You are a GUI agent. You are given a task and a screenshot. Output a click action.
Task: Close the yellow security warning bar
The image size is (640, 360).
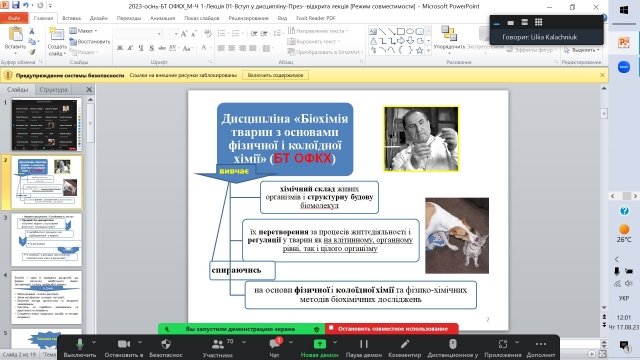tap(602, 75)
